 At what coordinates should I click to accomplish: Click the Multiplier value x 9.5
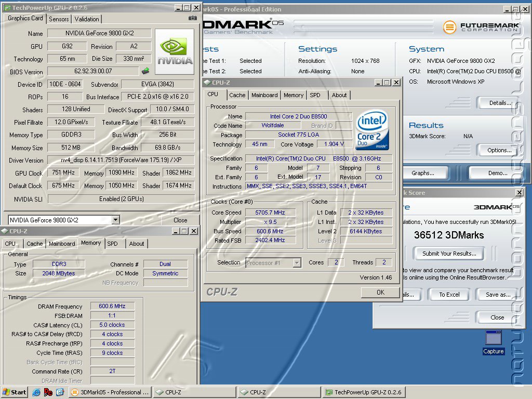[x=270, y=222]
